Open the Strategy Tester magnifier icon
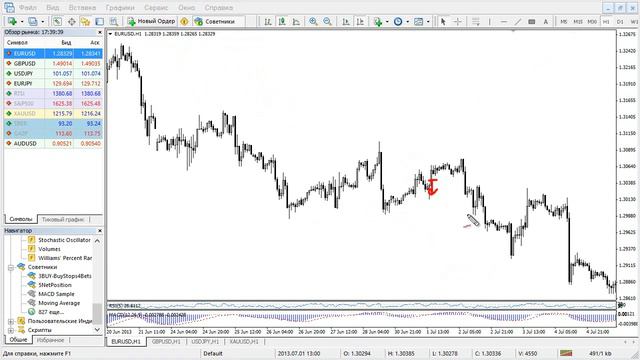The image size is (640, 360). [114, 22]
